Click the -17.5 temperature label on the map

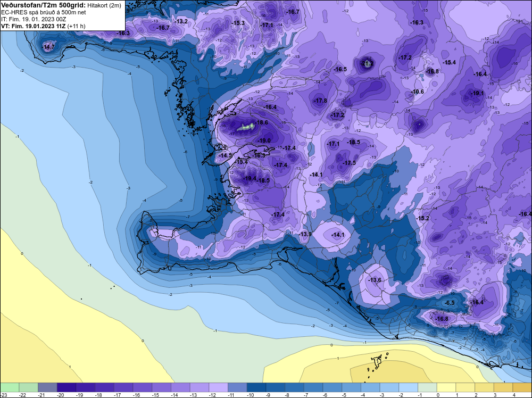coord(349,163)
